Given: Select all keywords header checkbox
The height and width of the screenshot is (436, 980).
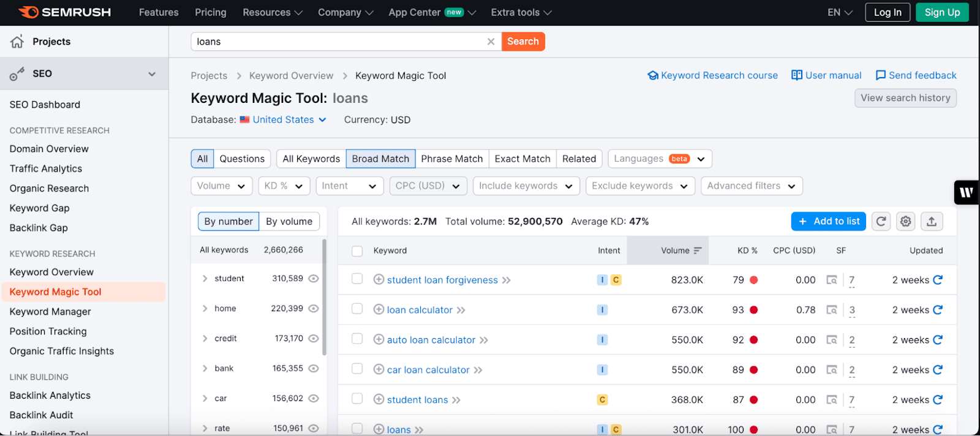Looking at the screenshot, I should (x=357, y=251).
